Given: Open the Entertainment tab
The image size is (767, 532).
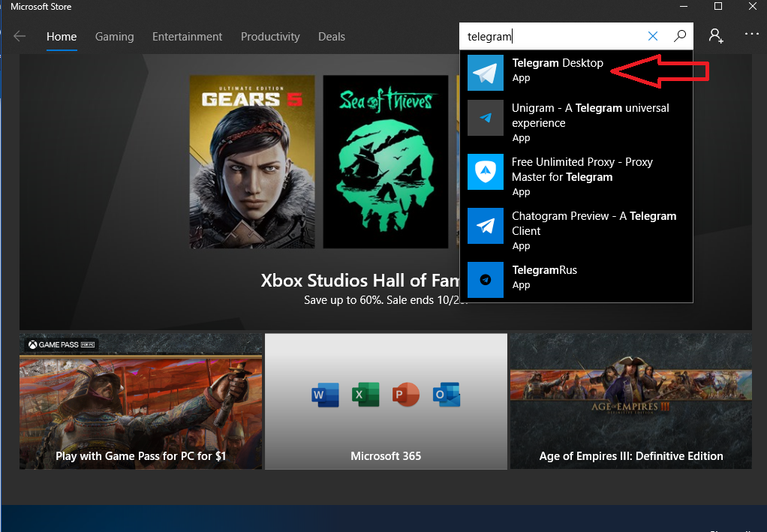Looking at the screenshot, I should point(187,36).
